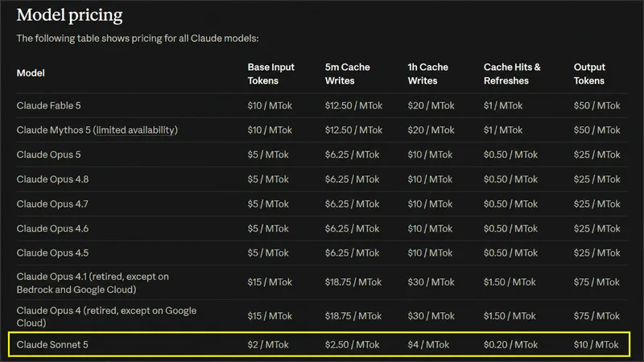Click Claude Mythos 5 base input price
This screenshot has width=644, height=362.
point(270,130)
